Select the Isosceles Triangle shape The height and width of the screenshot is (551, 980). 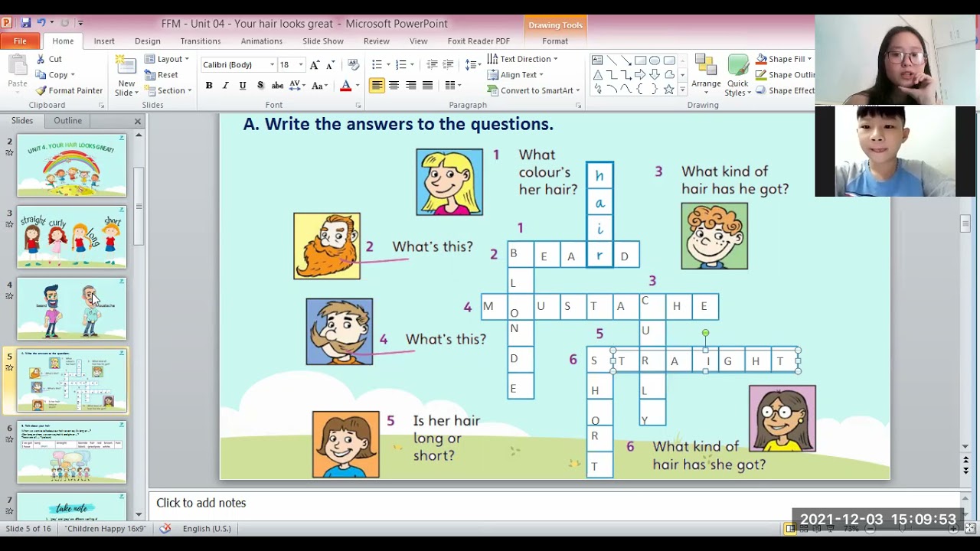(x=597, y=75)
